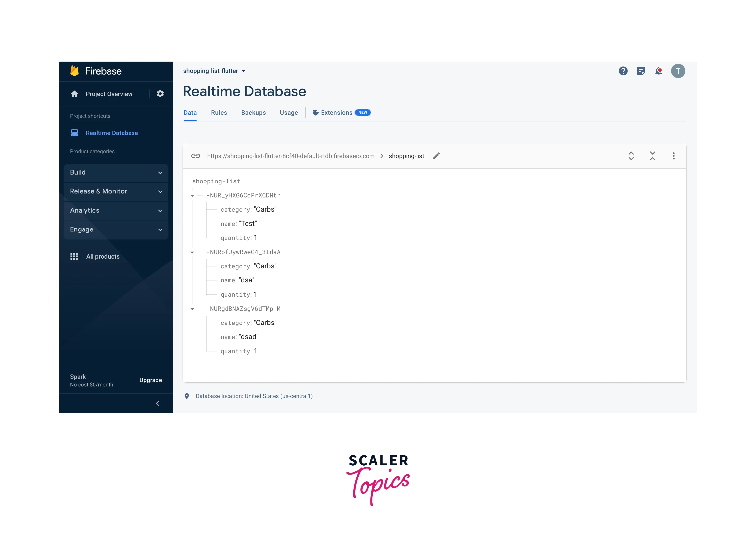Click the database URL hyperlink

pyautogui.click(x=291, y=156)
